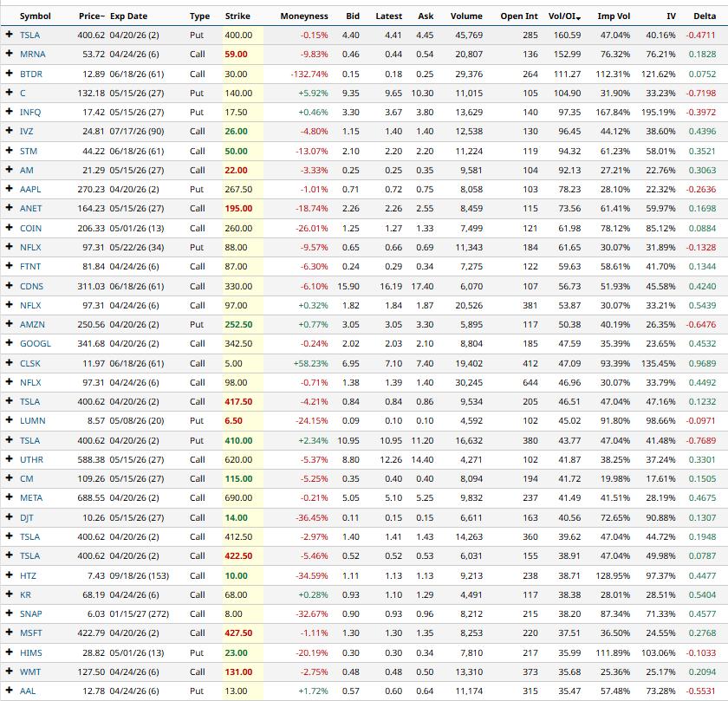Sort by Type column header

(x=199, y=16)
